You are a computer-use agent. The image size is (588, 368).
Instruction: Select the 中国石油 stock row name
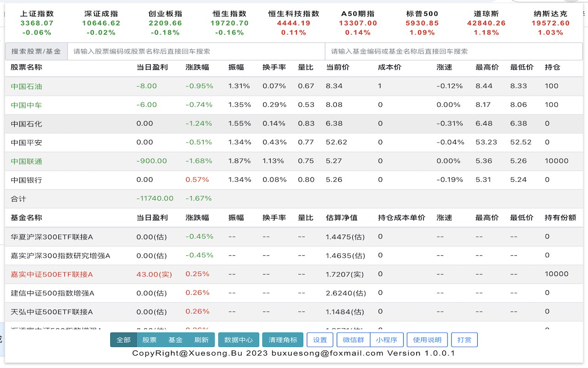26,86
